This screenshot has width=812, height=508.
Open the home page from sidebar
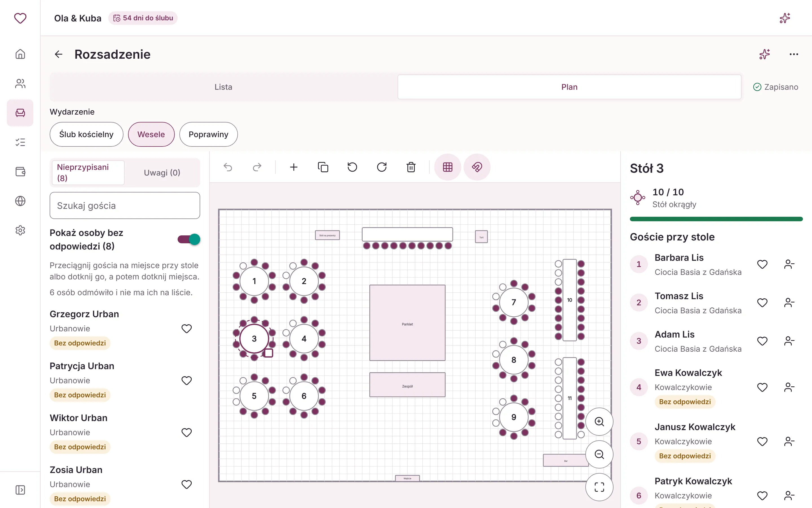click(x=20, y=54)
